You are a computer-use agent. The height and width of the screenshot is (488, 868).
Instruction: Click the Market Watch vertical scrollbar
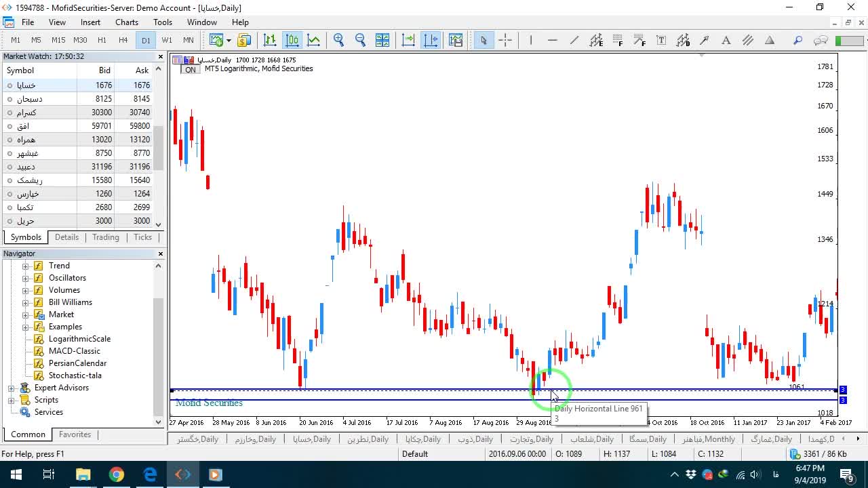point(159,147)
